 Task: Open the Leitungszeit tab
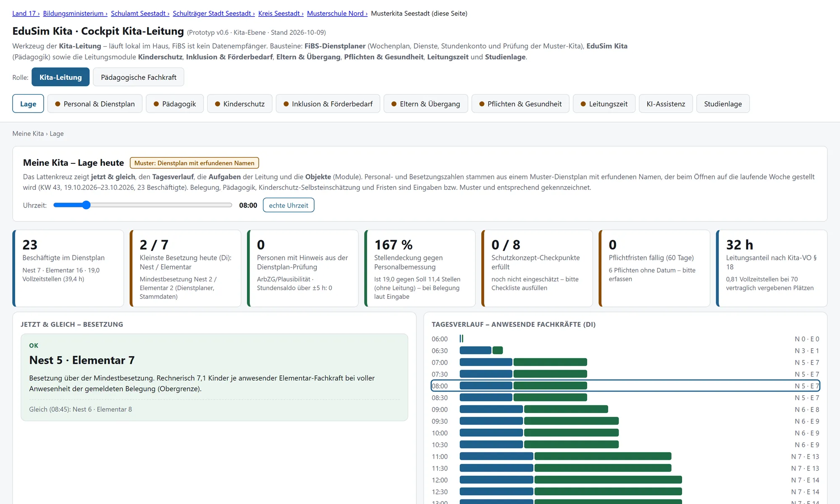604,104
